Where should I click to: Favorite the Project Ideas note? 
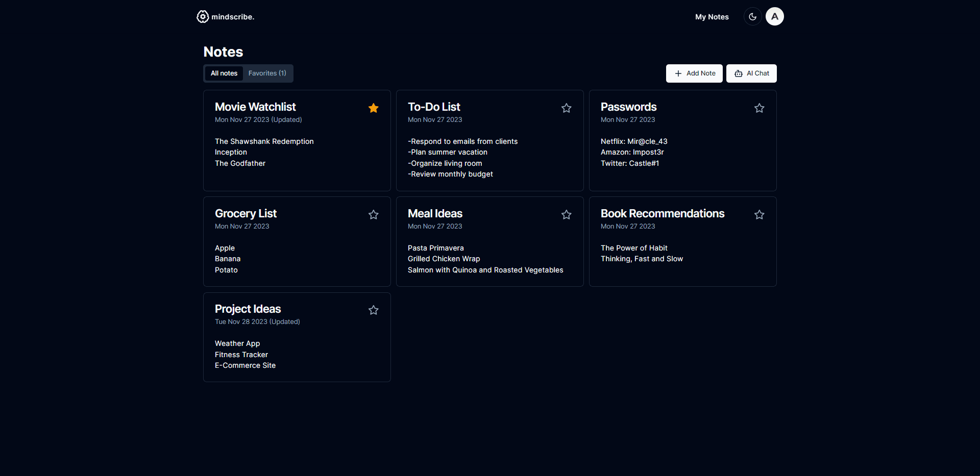[x=374, y=310]
